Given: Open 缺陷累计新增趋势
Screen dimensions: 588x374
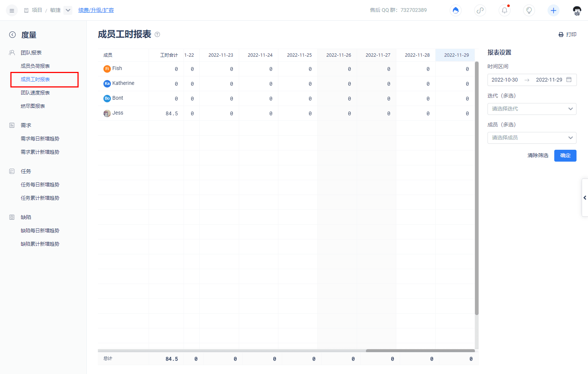Looking at the screenshot, I should pos(40,244).
